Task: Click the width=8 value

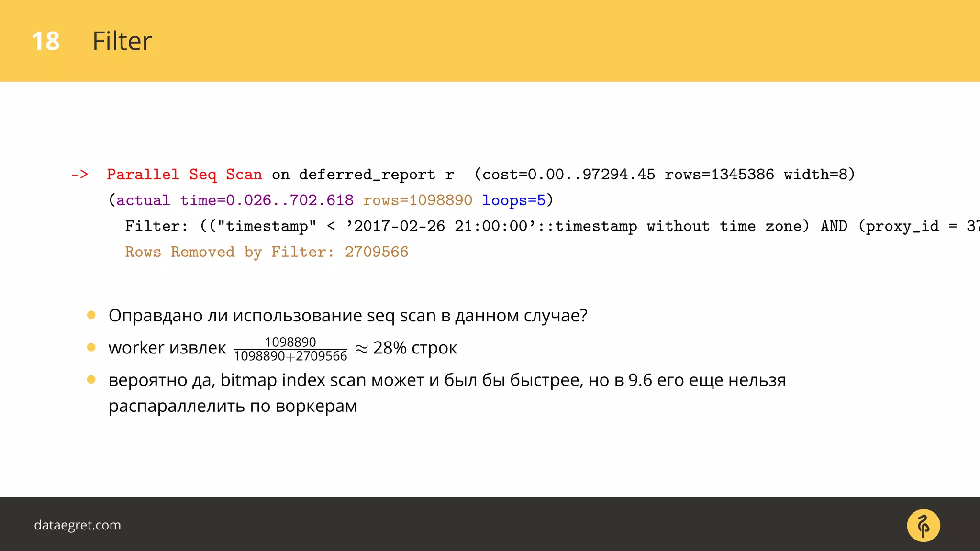Action: pos(816,175)
